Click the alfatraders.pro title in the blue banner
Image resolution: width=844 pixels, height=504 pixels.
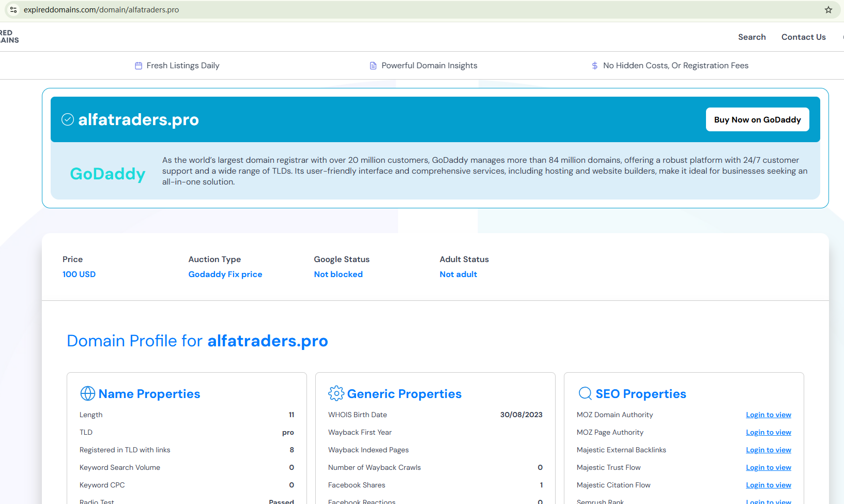coord(139,119)
